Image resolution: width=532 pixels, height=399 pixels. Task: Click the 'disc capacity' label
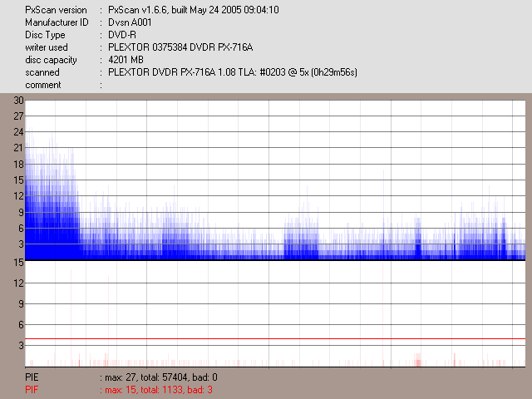(51, 60)
